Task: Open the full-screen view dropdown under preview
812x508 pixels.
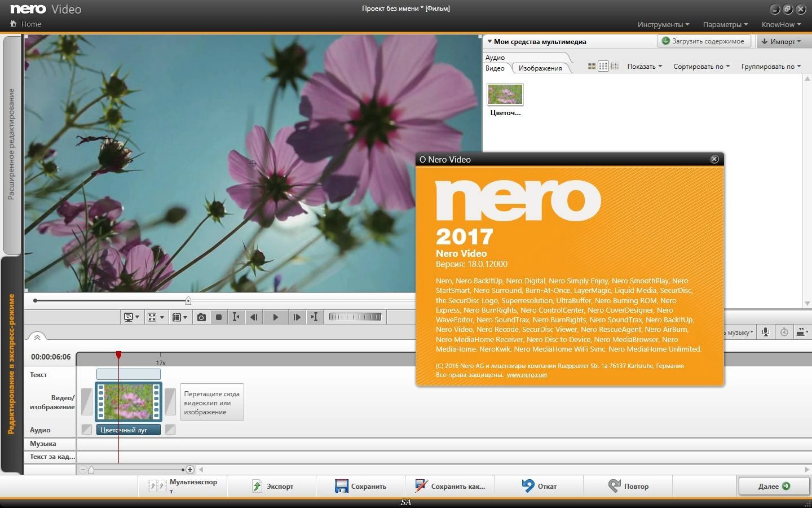Action: [x=155, y=317]
